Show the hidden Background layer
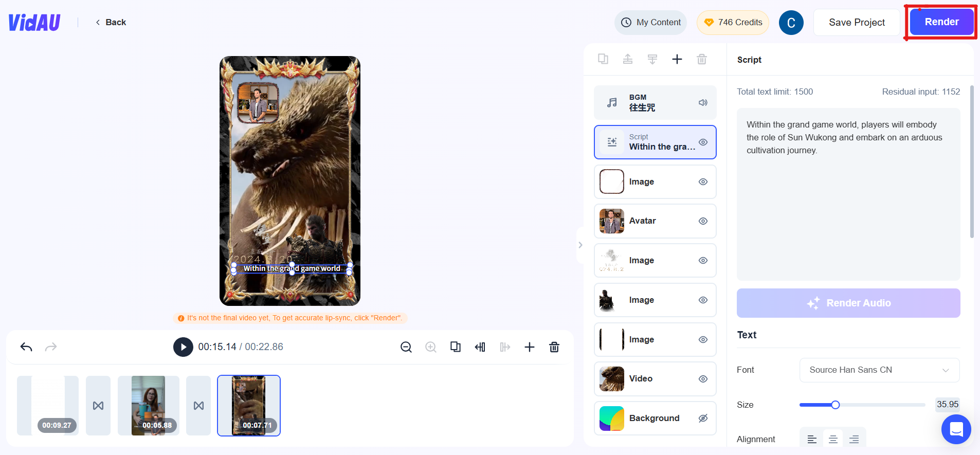980x455 pixels. pyautogui.click(x=703, y=418)
